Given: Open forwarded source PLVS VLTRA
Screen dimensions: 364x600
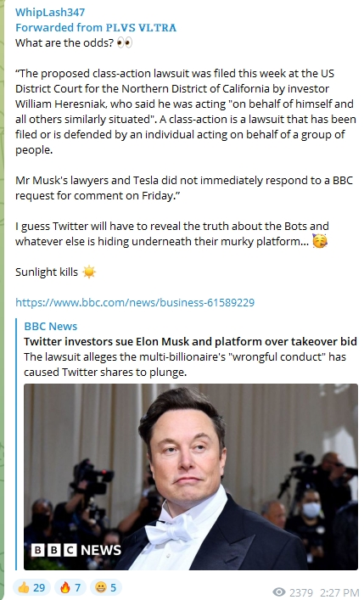Looking at the screenshot, I should 141,27.
